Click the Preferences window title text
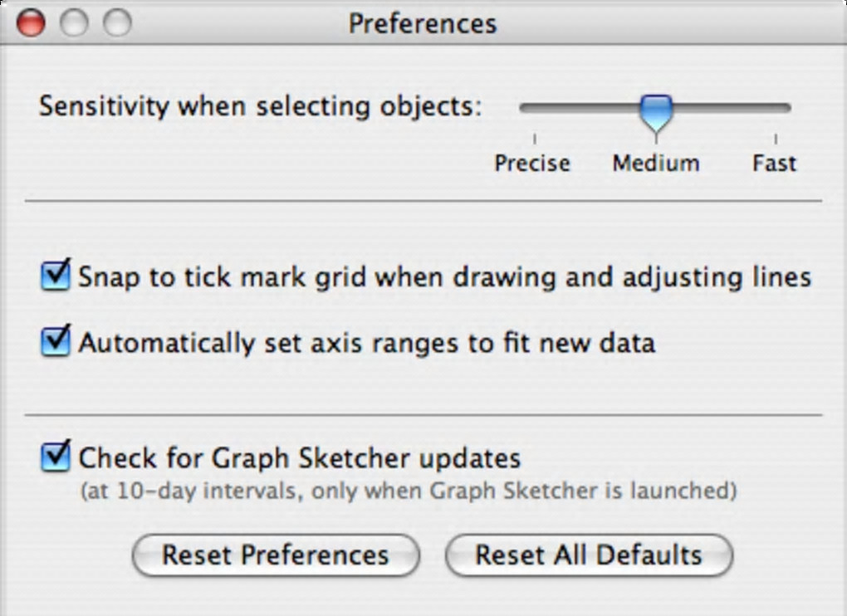This screenshot has height=616, width=847. pyautogui.click(x=423, y=23)
